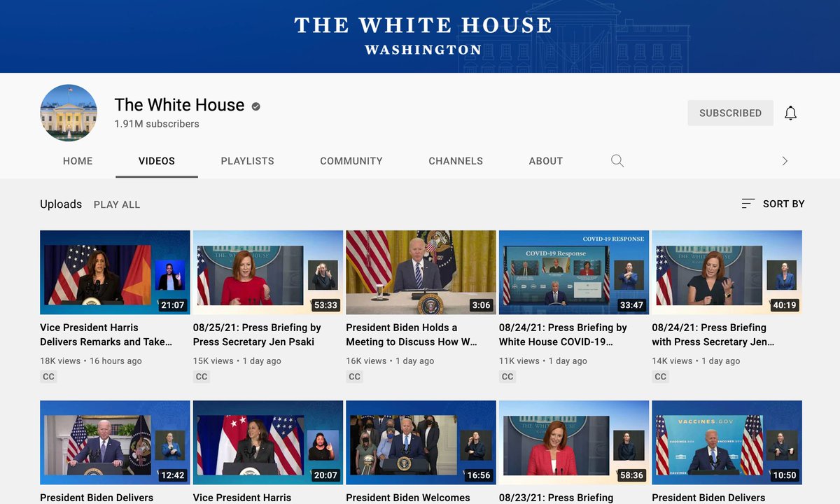Open the Sort By dropdown
840x504 pixels.
(x=773, y=204)
